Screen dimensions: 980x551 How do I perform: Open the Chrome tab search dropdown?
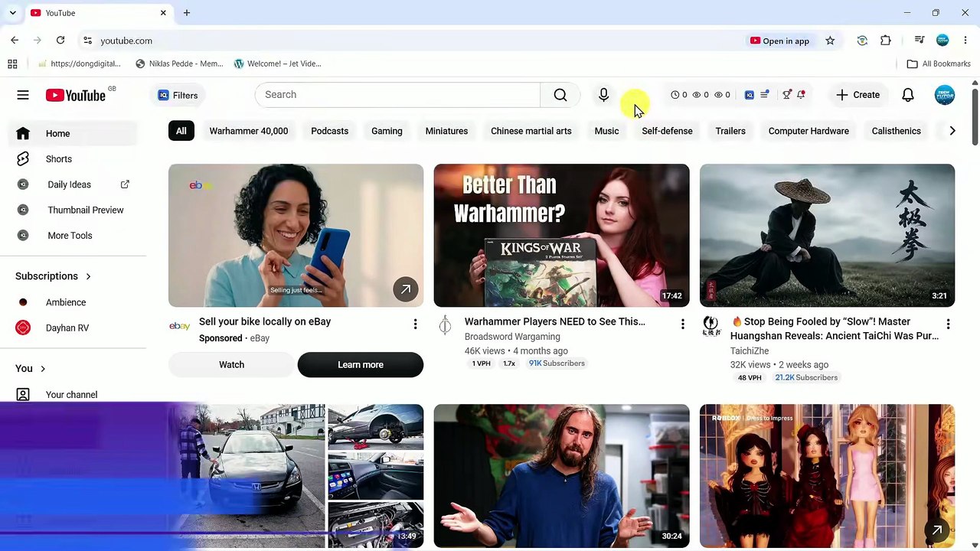12,13
